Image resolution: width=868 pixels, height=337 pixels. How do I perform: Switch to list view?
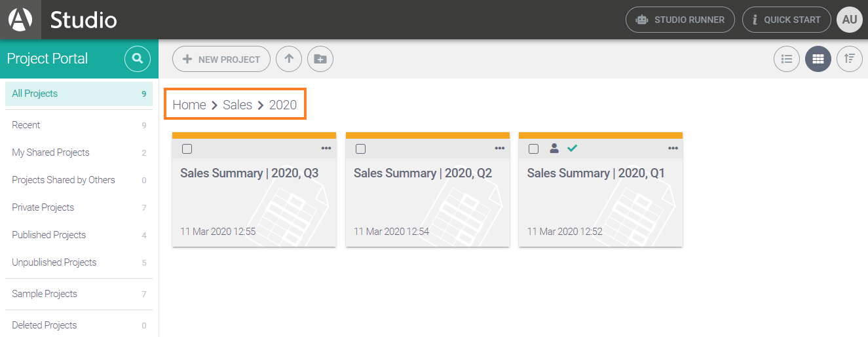pyautogui.click(x=787, y=59)
